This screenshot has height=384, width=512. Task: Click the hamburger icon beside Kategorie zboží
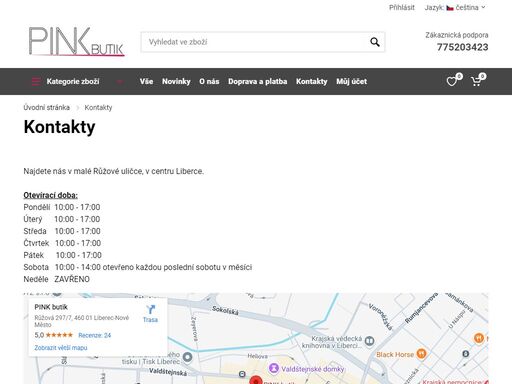tap(36, 81)
